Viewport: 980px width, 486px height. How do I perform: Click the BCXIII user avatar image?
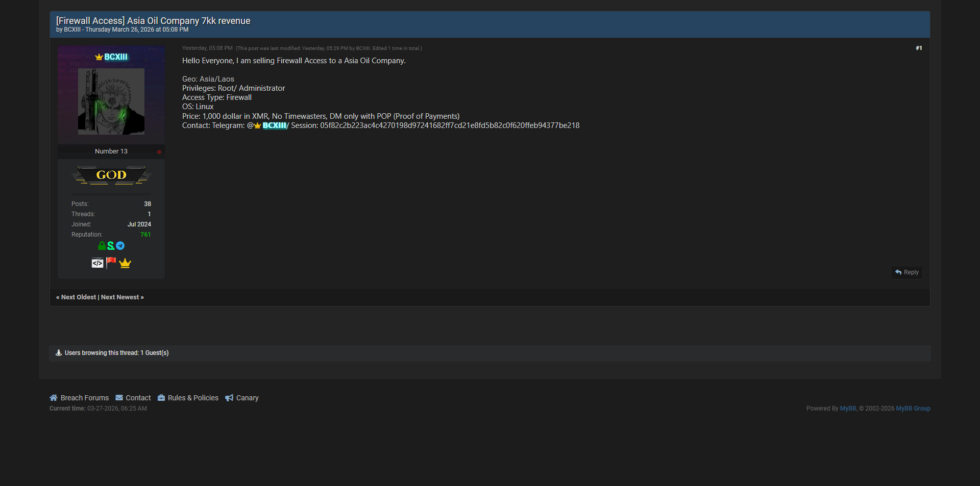click(x=111, y=101)
